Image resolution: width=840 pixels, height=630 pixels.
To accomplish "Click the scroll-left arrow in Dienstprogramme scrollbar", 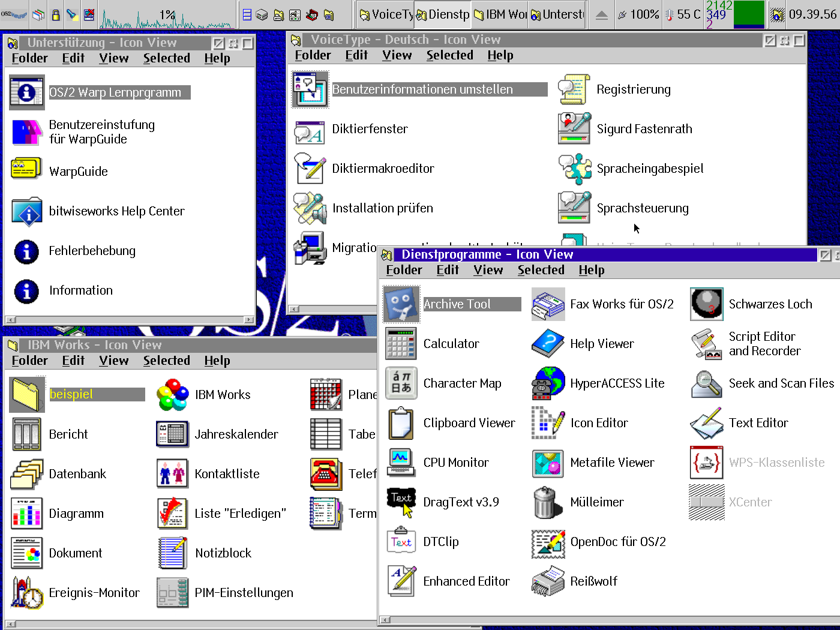I will (385, 620).
